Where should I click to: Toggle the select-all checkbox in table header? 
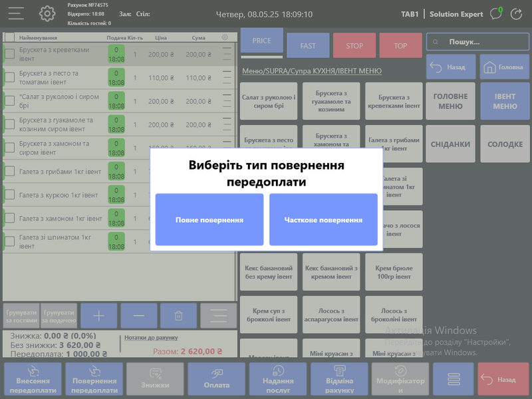pyautogui.click(x=10, y=38)
